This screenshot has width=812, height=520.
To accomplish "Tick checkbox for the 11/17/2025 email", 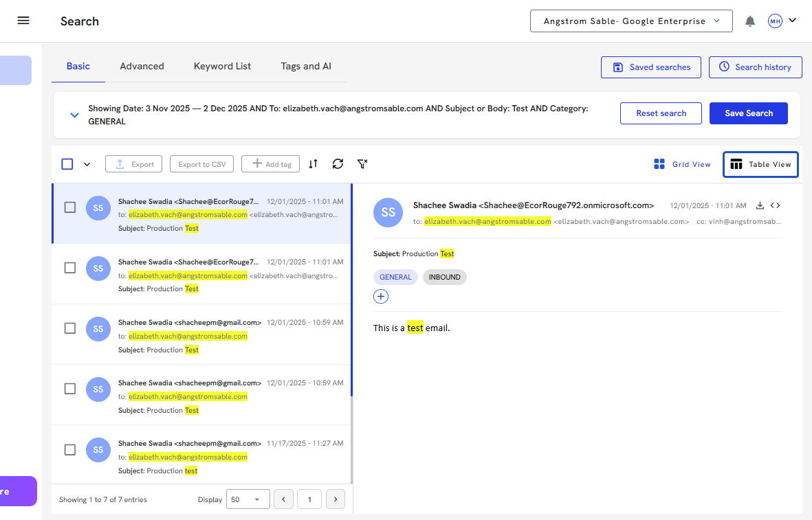I will tap(70, 450).
